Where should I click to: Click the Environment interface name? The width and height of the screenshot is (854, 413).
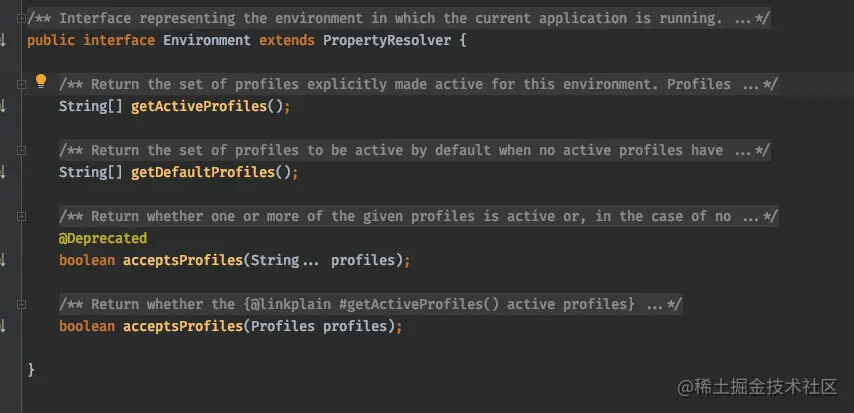pos(207,40)
